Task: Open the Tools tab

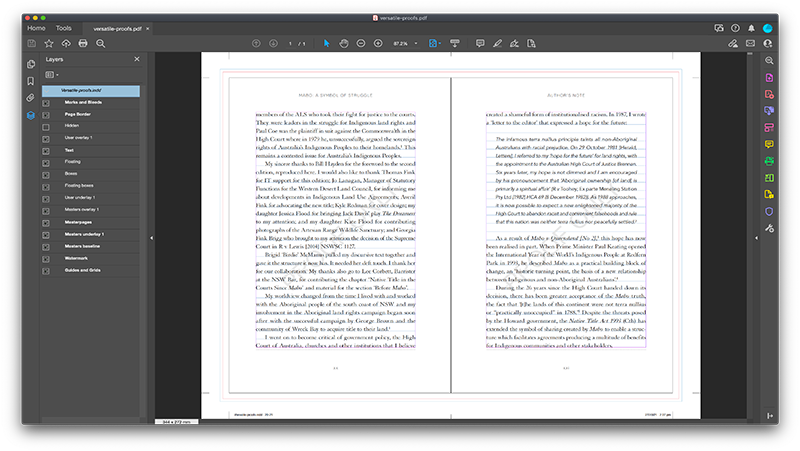Action: [63, 28]
